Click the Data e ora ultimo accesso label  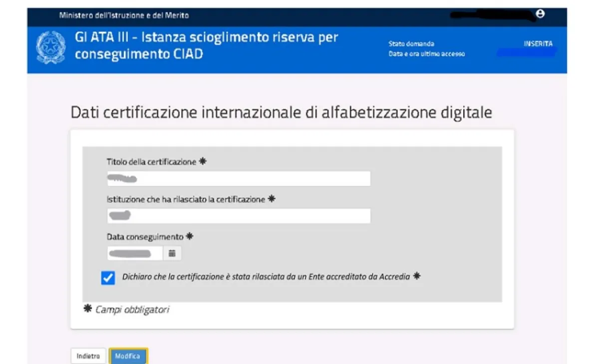point(426,54)
